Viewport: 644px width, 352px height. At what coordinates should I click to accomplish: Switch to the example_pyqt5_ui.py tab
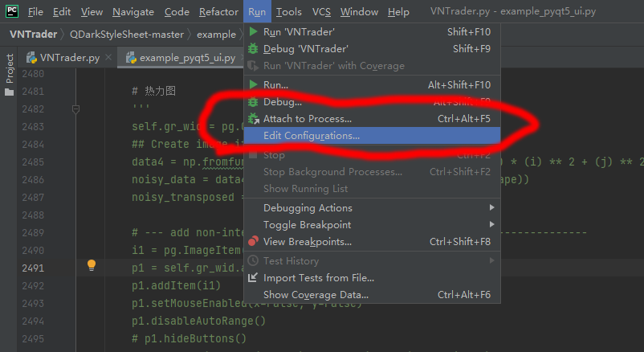[186, 58]
